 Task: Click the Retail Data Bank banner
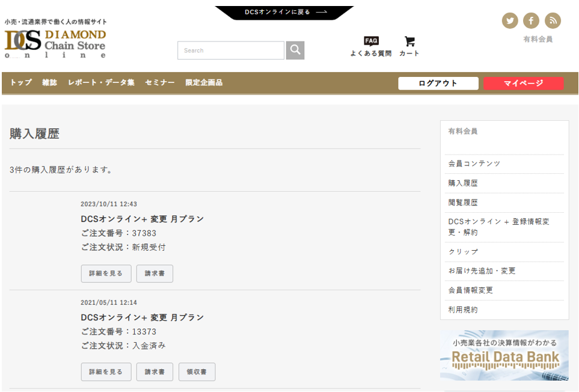point(504,355)
